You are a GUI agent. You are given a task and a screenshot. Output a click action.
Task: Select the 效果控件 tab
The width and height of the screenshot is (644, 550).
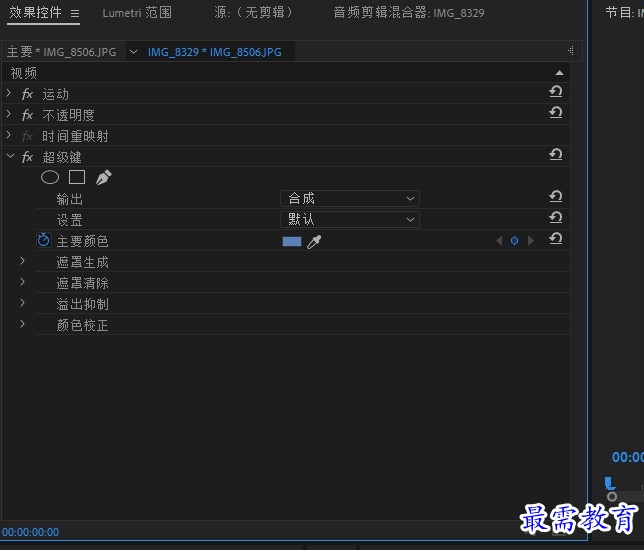pyautogui.click(x=35, y=13)
